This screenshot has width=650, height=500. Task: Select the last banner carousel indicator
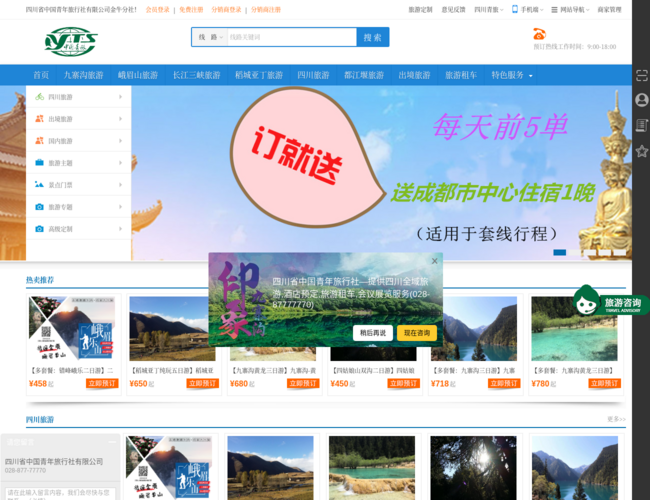pos(620,252)
